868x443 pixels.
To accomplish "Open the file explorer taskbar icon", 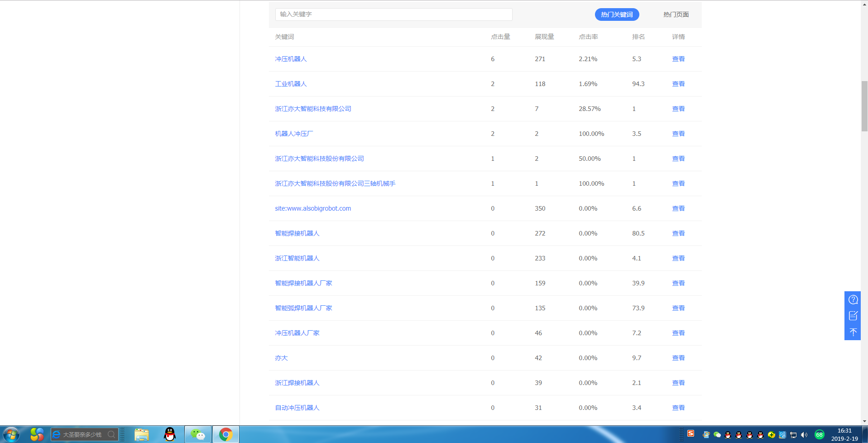I will [x=142, y=434].
